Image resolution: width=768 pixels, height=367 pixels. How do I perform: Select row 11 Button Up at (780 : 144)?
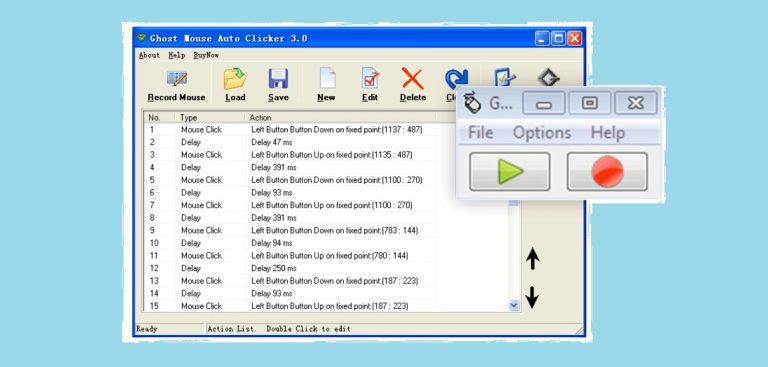point(290,256)
